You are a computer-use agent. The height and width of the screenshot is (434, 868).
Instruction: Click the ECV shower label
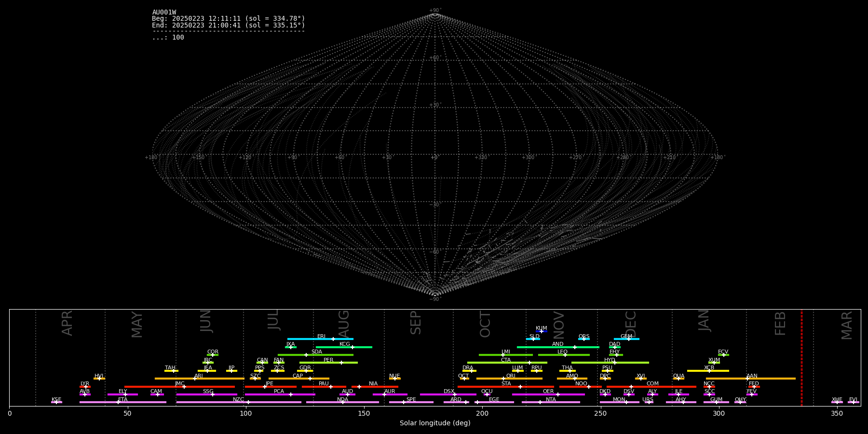click(723, 352)
